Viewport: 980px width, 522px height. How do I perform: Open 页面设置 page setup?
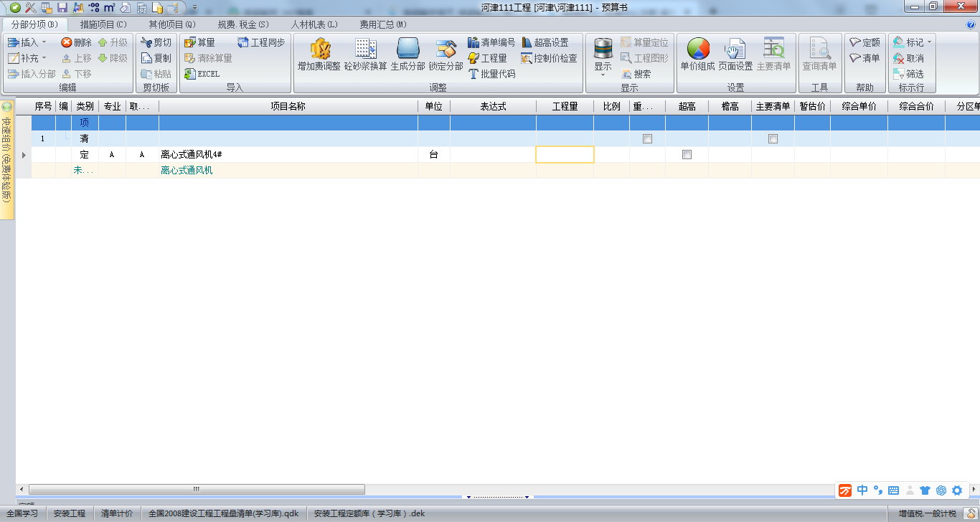pos(735,54)
